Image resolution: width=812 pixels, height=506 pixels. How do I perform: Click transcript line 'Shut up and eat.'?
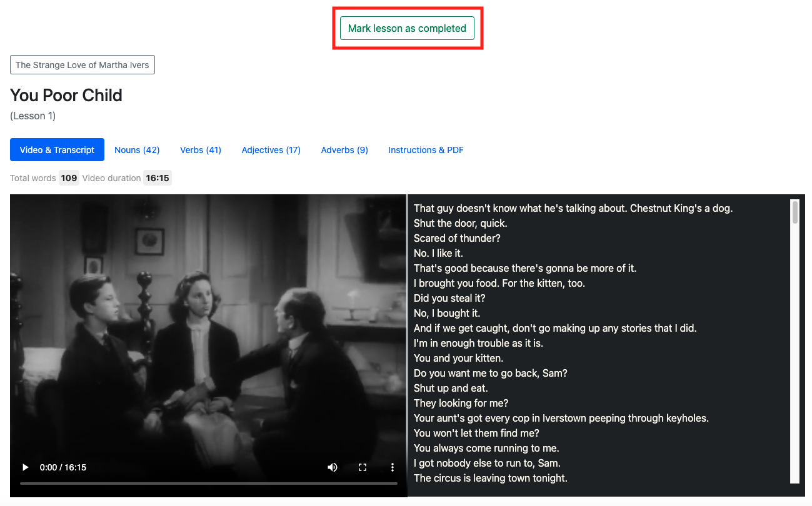(451, 389)
